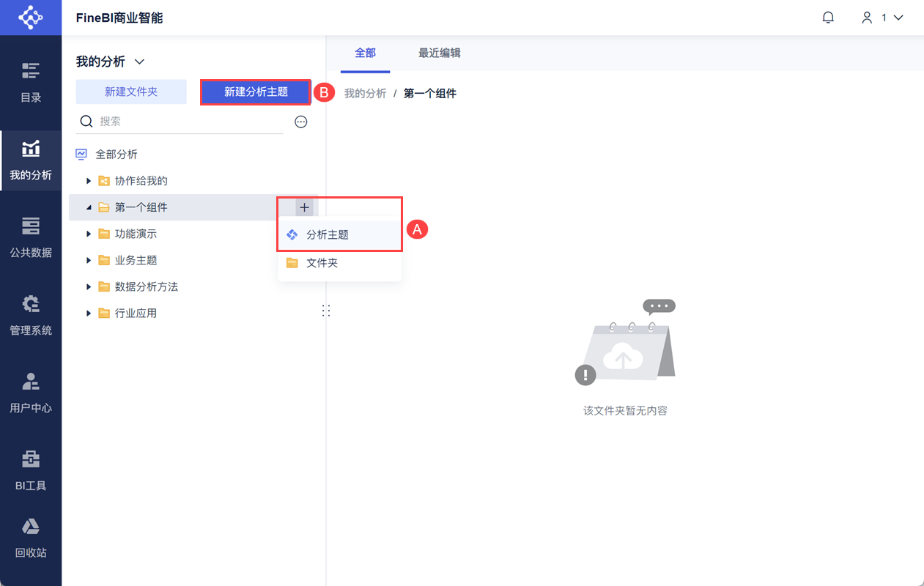Focus the 搜索 search field
This screenshot has width=924, height=586.
pos(187,122)
